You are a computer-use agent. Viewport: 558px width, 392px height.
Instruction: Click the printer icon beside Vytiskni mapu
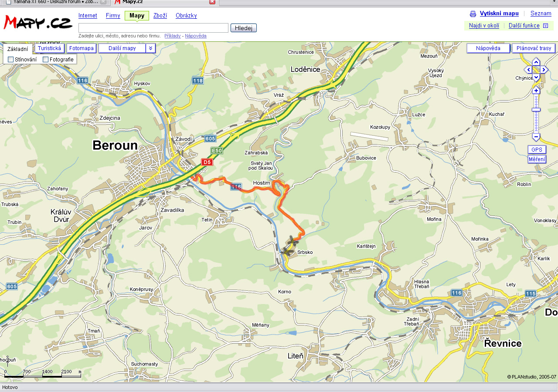tap(473, 14)
